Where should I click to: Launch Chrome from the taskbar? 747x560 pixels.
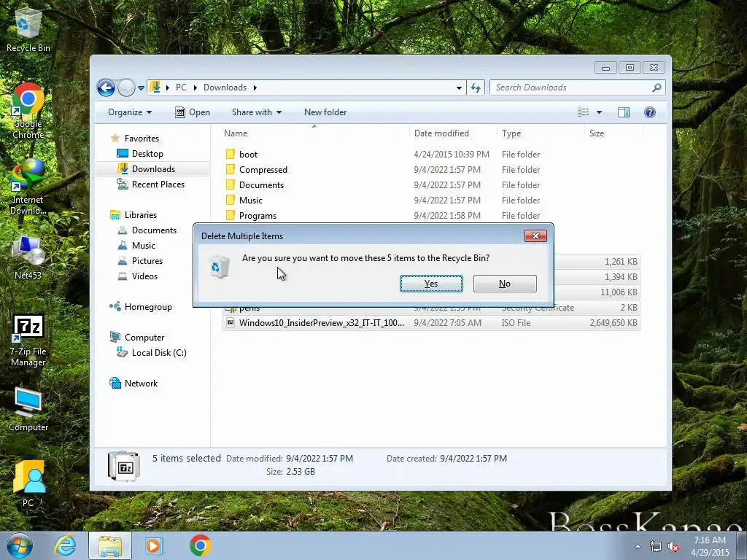pos(200,545)
